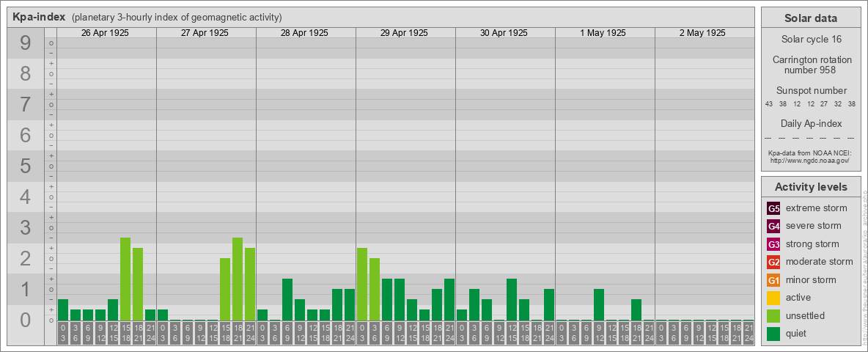Click 'Kpa-data from NOAA NCEI:' text
The image size is (868, 352).
pyautogui.click(x=809, y=153)
